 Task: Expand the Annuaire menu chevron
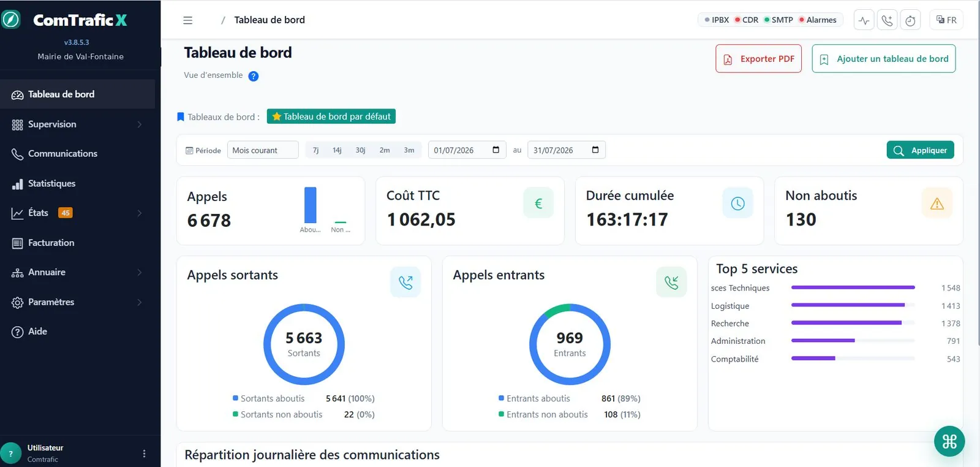coord(140,272)
